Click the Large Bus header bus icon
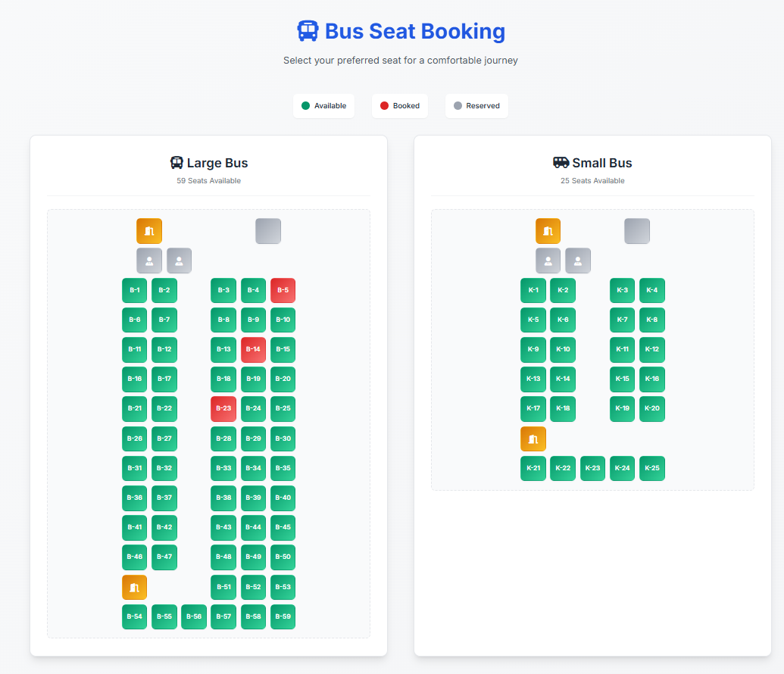 (176, 162)
